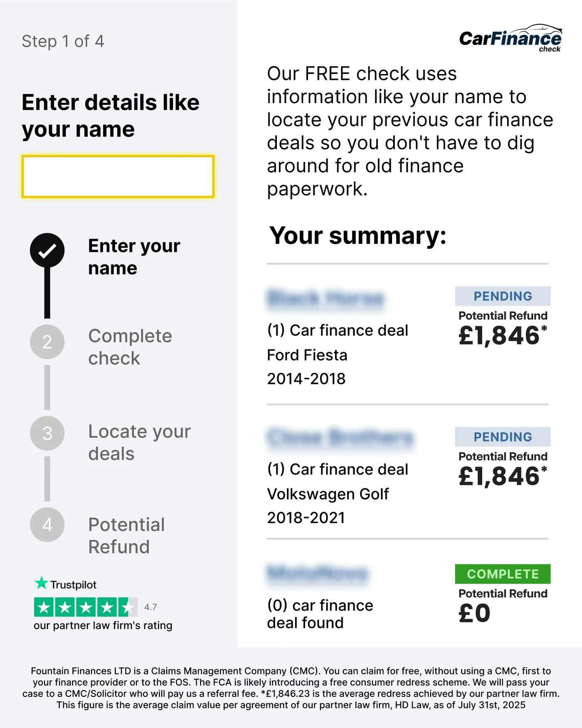Viewport: 582px width, 728px height.
Task: Click the Trustpilot five-star rating bar
Action: point(86,607)
